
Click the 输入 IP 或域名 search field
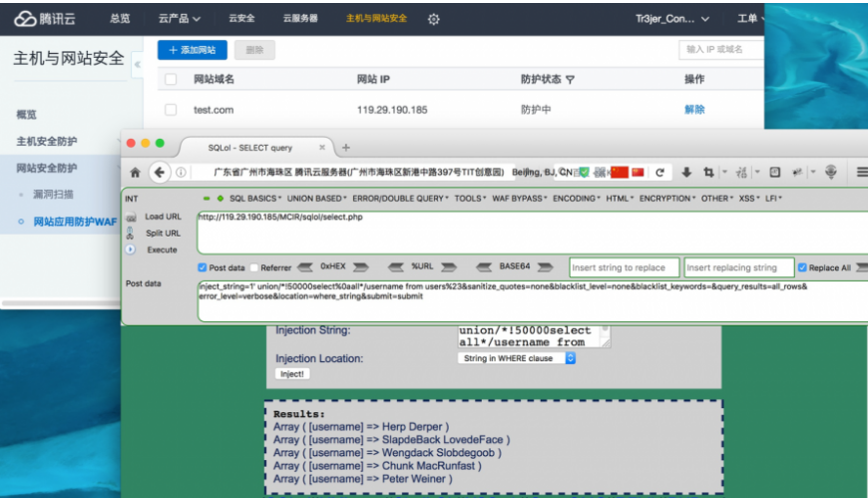(x=721, y=50)
